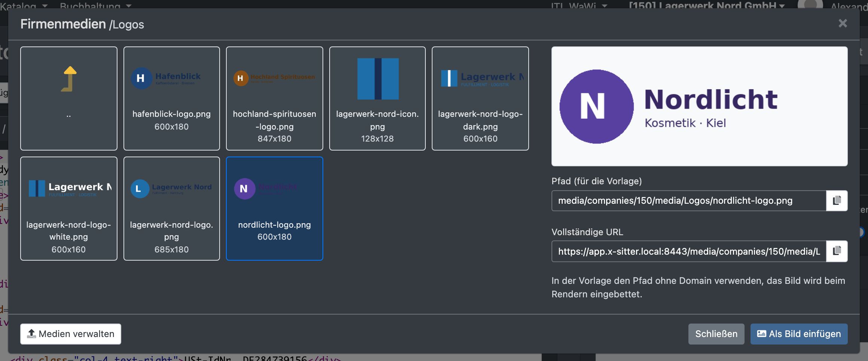The width and height of the screenshot is (868, 361).
Task: Click the Medien verwalten button
Action: (x=71, y=334)
